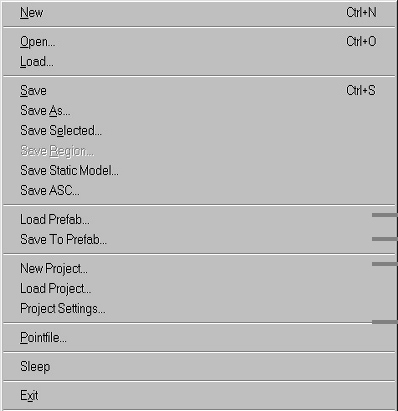Select Save To Prefab... option

click(199, 240)
